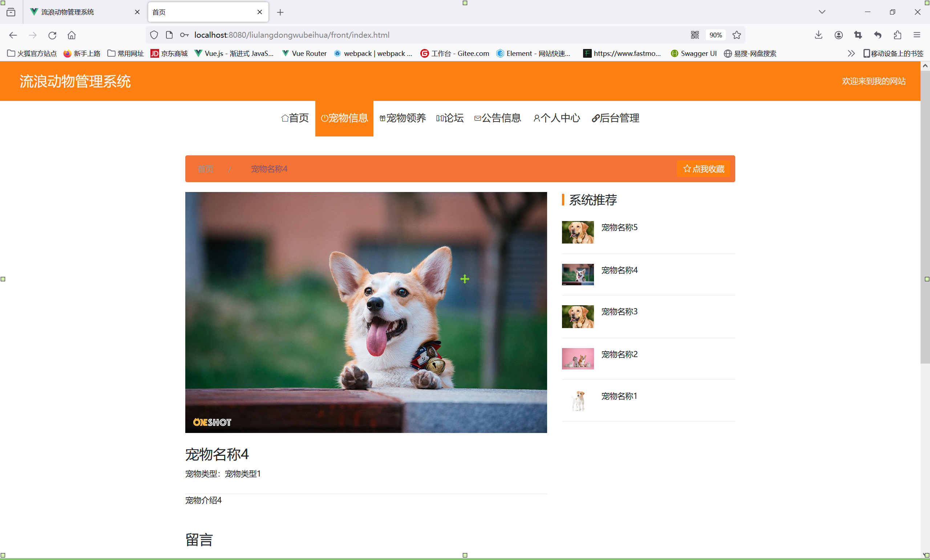This screenshot has height=560, width=930.
Task: Open the 论坛 navigation menu item
Action: click(x=449, y=118)
